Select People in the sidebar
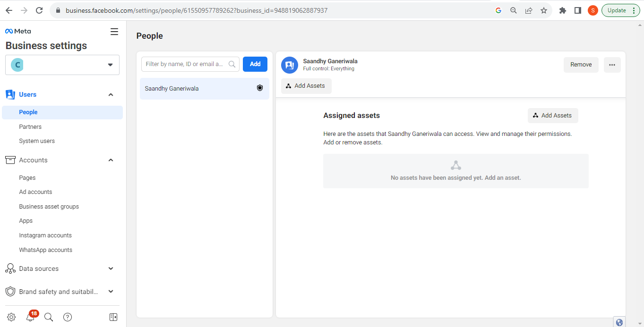 pos(62,112)
